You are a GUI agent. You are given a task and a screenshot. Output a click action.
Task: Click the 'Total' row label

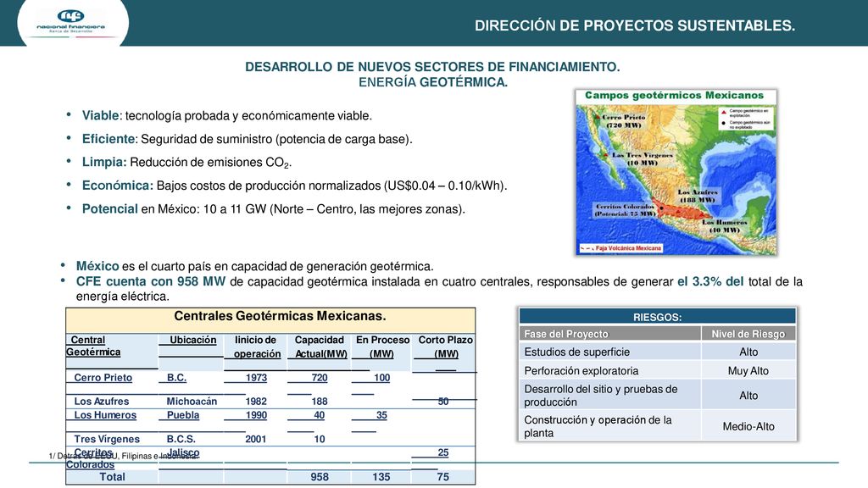112,476
